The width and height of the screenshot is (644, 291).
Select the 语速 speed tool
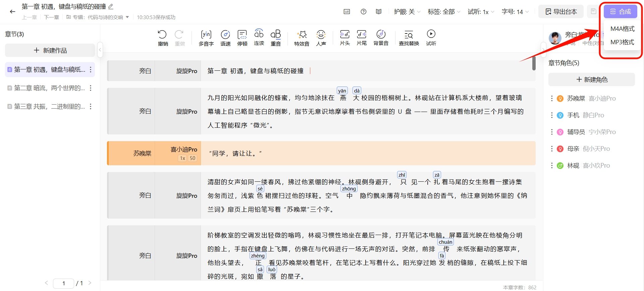point(225,38)
